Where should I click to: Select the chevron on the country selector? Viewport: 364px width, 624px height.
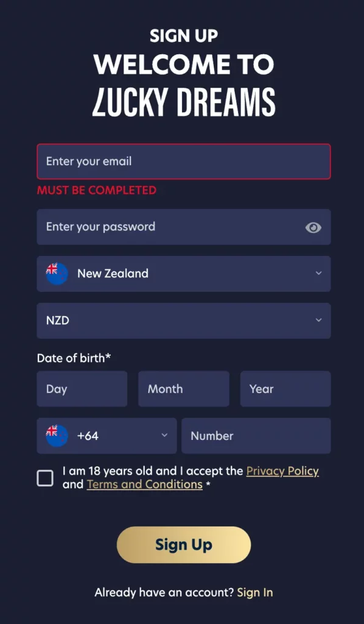coord(318,274)
